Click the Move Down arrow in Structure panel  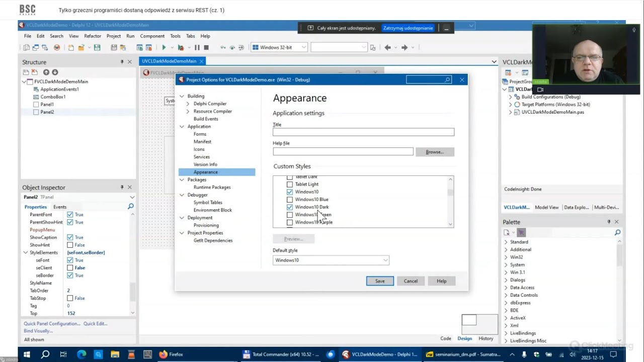[x=55, y=72]
